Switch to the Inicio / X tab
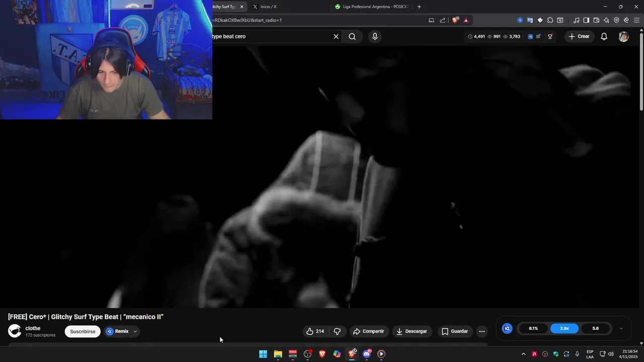644x362 pixels. click(268, 7)
